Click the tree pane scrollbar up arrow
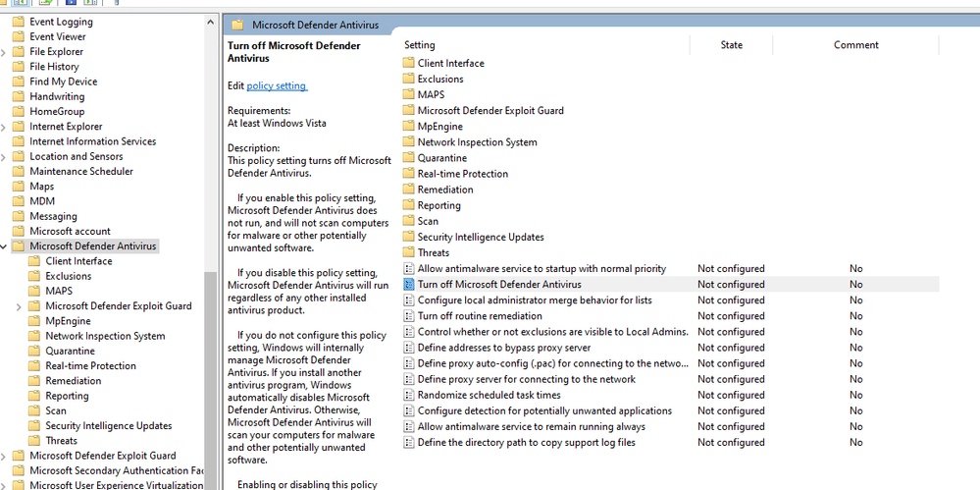 [x=210, y=22]
